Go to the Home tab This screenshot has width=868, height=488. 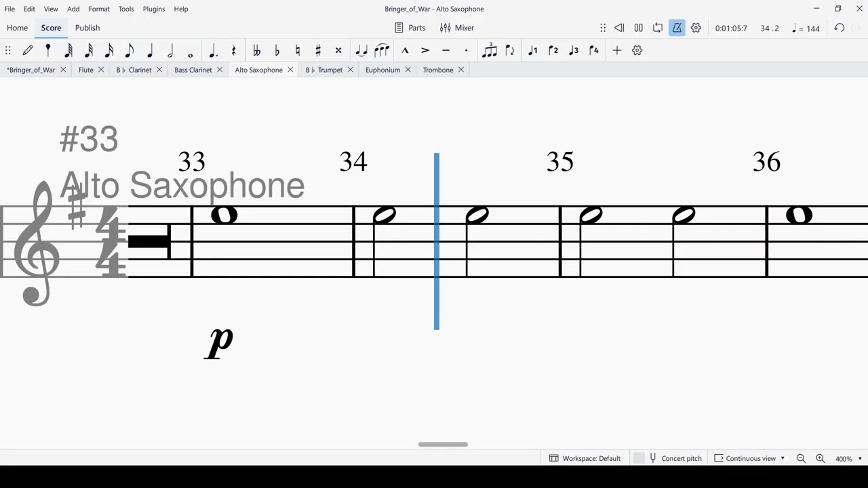click(x=17, y=28)
